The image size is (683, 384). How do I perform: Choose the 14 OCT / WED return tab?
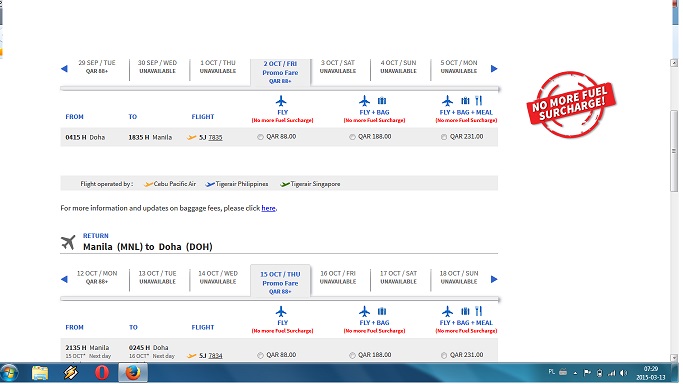[218, 277]
